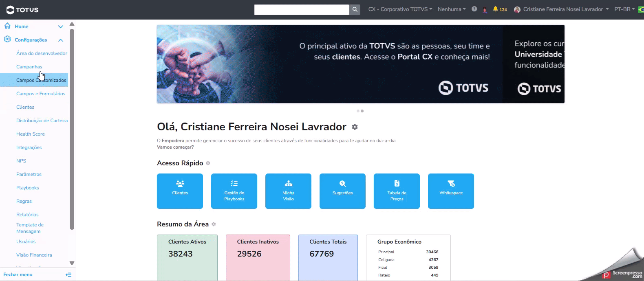Click the collapse menu arrow icon
The width and height of the screenshot is (644, 281).
[68, 274]
